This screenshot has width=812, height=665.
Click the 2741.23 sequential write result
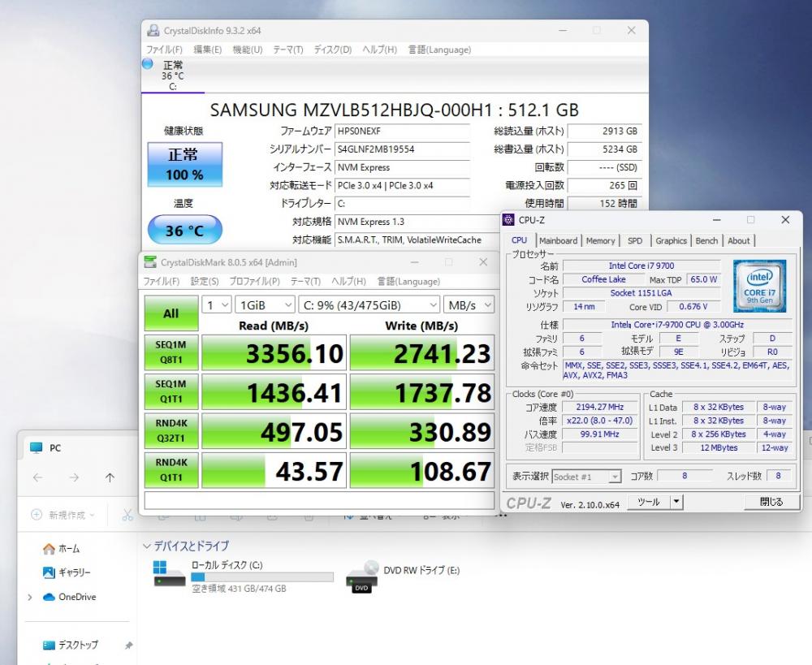(422, 352)
